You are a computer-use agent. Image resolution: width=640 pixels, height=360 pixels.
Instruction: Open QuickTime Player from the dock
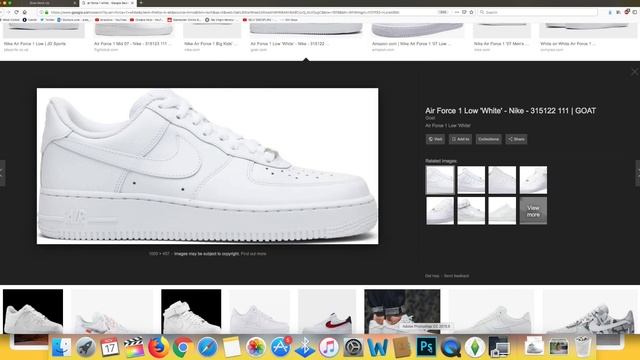coord(451,347)
